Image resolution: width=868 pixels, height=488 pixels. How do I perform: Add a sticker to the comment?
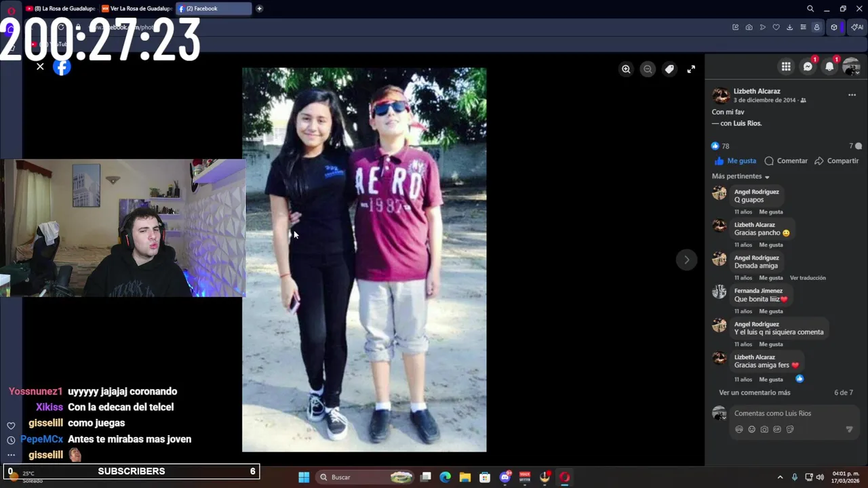(790, 429)
